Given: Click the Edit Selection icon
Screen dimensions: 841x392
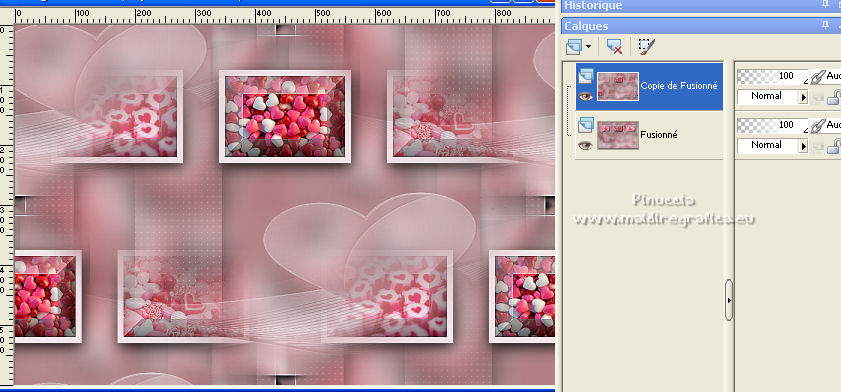Looking at the screenshot, I should pyautogui.click(x=647, y=47).
